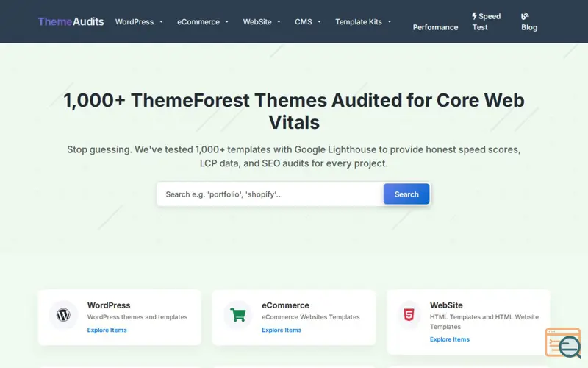Open the eCommerce navigation menu
The height and width of the screenshot is (368, 588).
coord(198,22)
